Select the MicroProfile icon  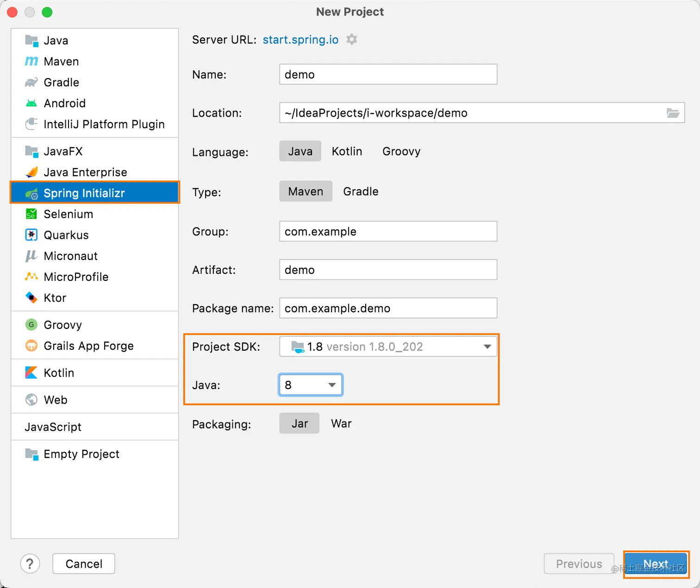pyautogui.click(x=31, y=277)
